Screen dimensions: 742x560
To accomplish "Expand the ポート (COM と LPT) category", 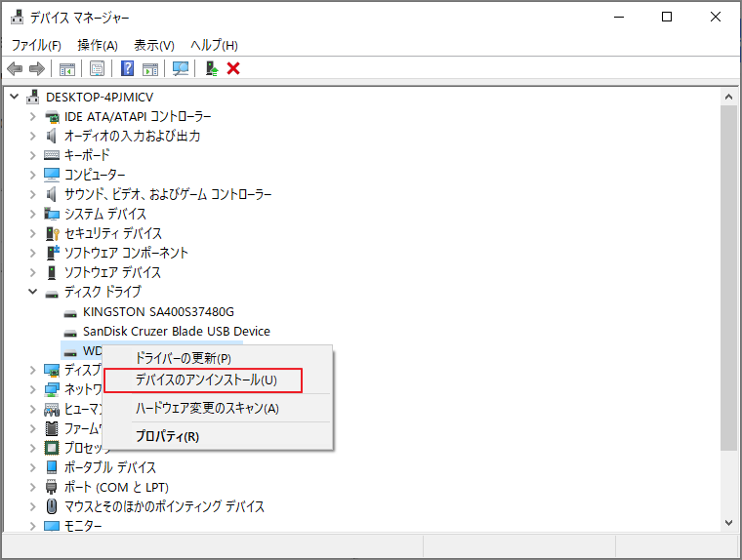I will 32,487.
